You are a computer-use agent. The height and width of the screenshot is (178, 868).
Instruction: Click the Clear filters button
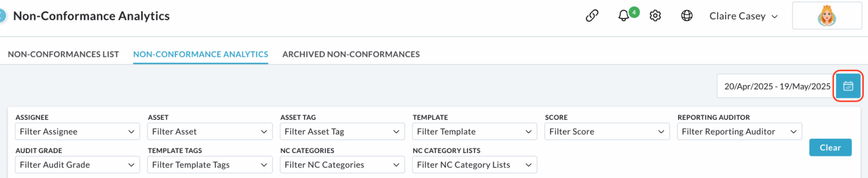(x=830, y=148)
